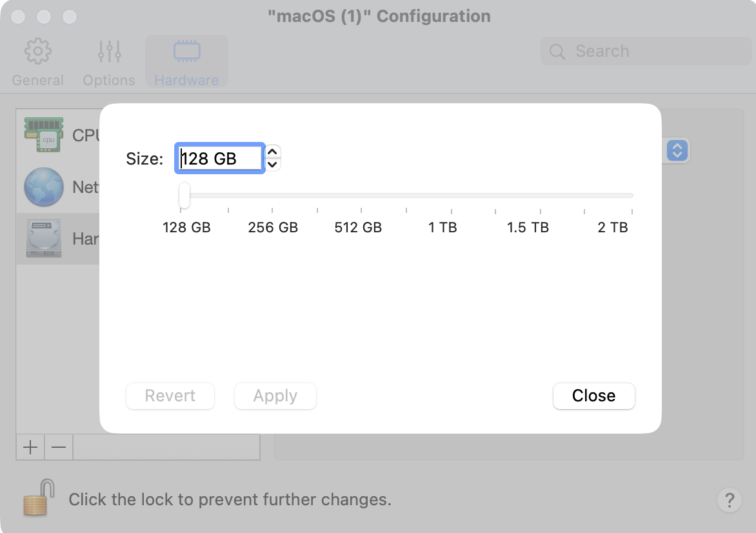Close the disk size dialog

(593, 396)
